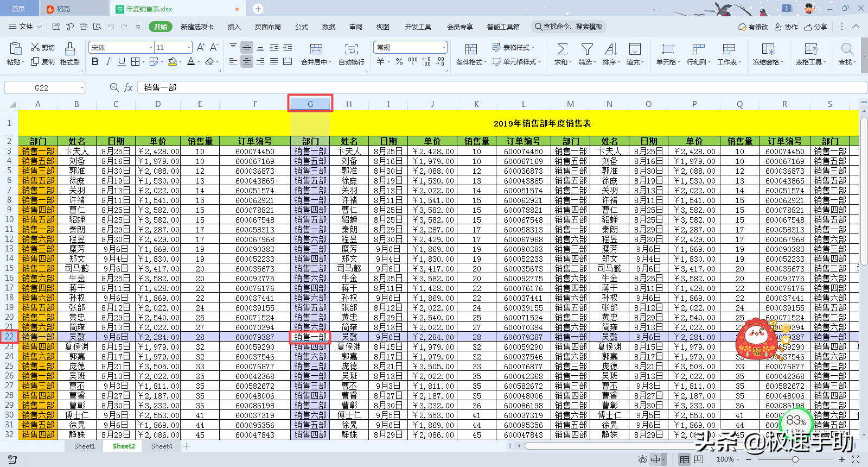Decrease font size with A- icon

[214, 47]
